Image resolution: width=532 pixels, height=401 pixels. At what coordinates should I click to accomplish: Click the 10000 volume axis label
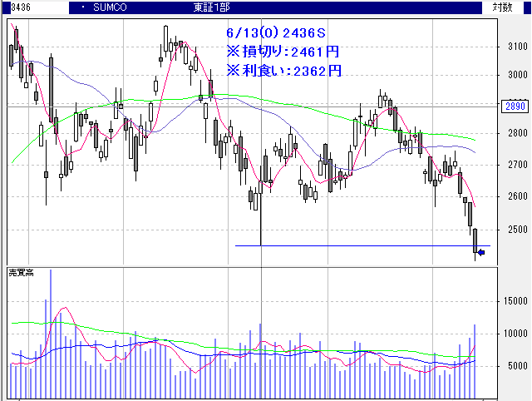click(x=516, y=334)
